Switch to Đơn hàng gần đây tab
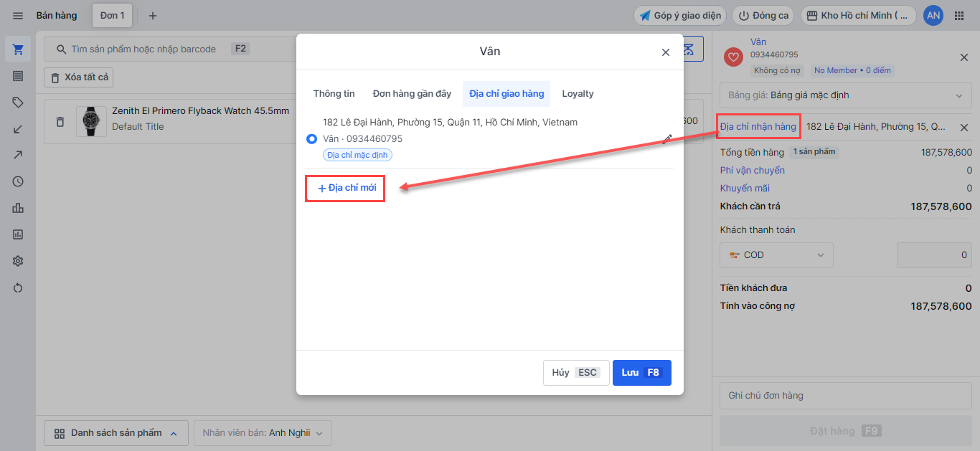Viewport: 980px width, 451px height. [412, 94]
